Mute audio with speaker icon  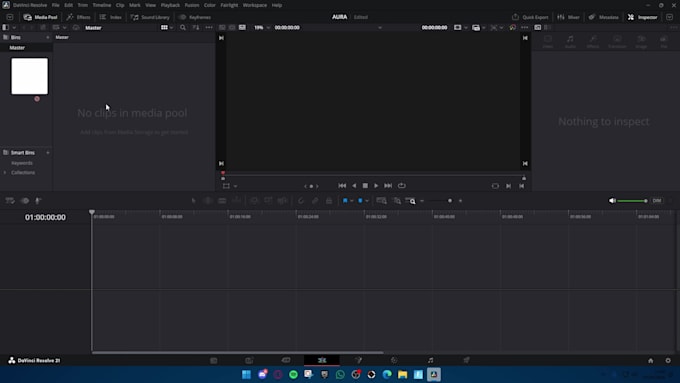pos(612,201)
